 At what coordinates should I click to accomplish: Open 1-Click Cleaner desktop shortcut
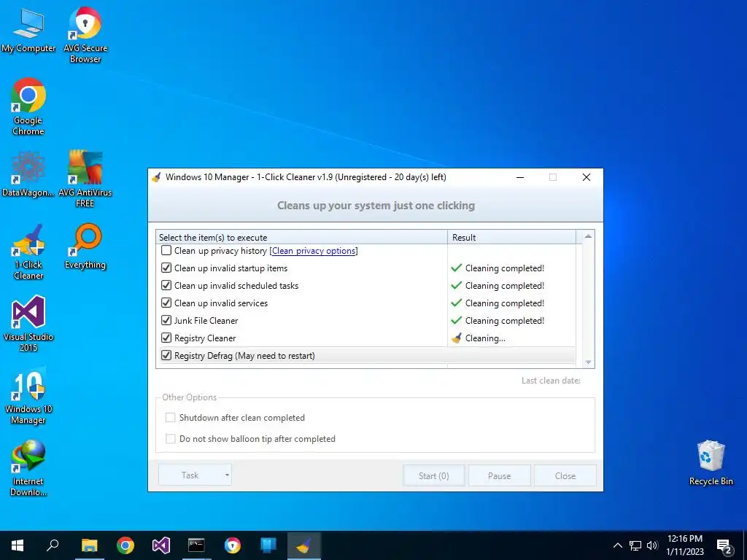point(28,252)
